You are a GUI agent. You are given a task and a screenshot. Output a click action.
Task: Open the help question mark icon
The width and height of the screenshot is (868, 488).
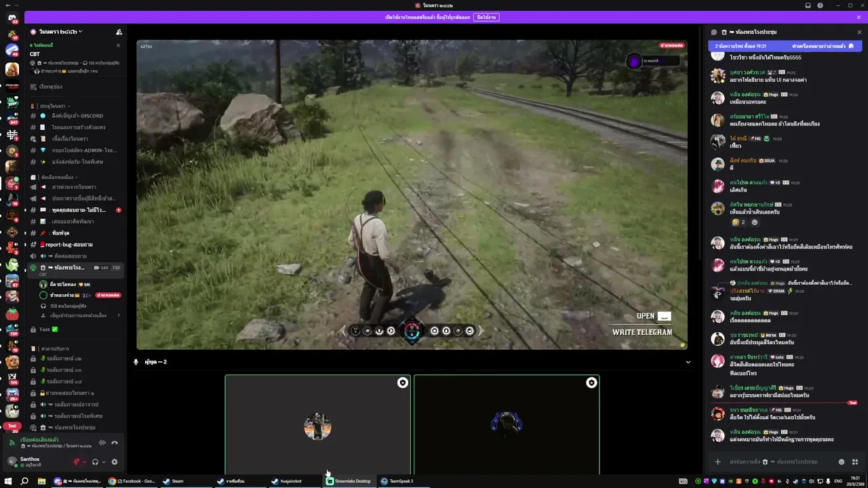click(820, 5)
